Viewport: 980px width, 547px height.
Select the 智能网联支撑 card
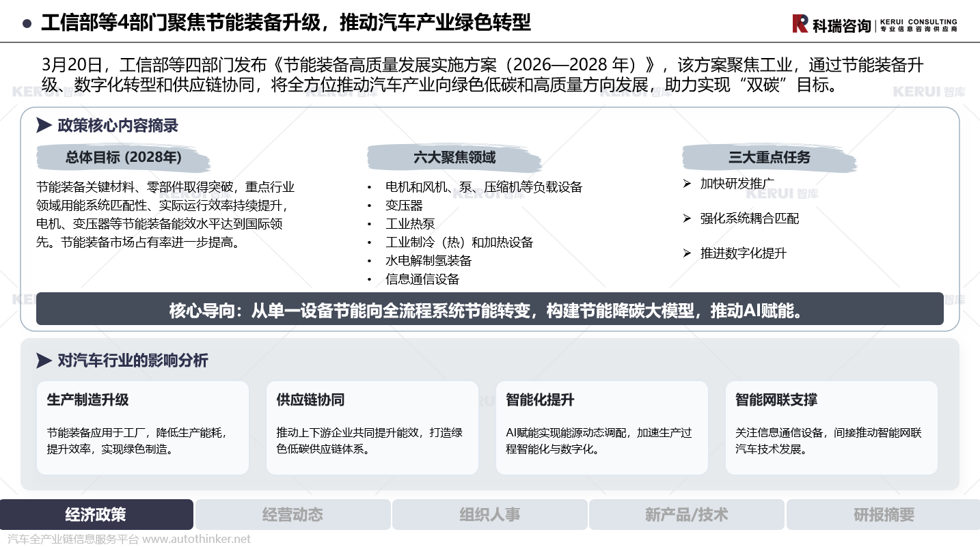(x=831, y=427)
